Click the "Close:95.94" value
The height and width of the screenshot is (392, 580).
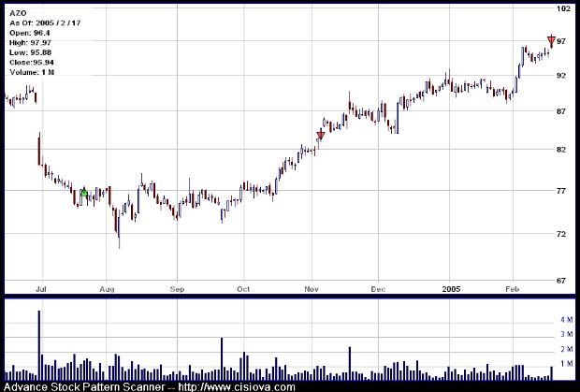[x=32, y=62]
